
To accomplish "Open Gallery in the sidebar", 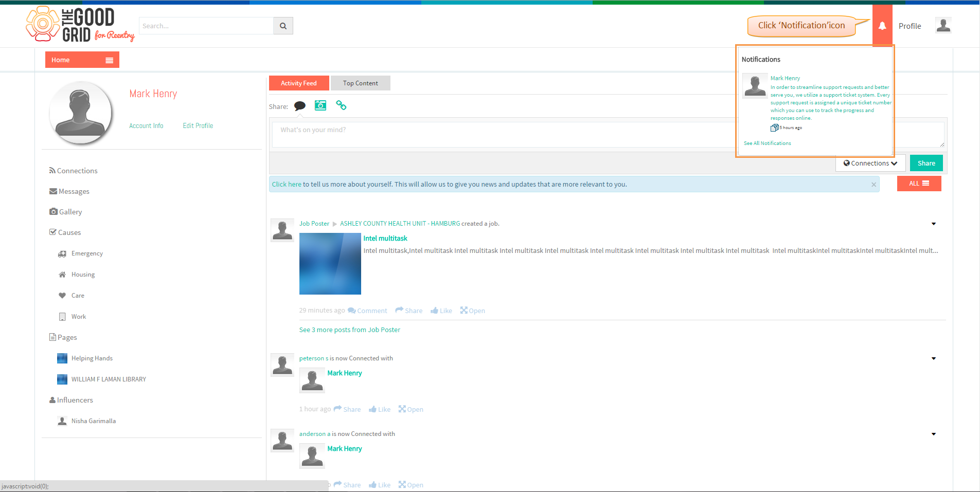I will point(66,212).
